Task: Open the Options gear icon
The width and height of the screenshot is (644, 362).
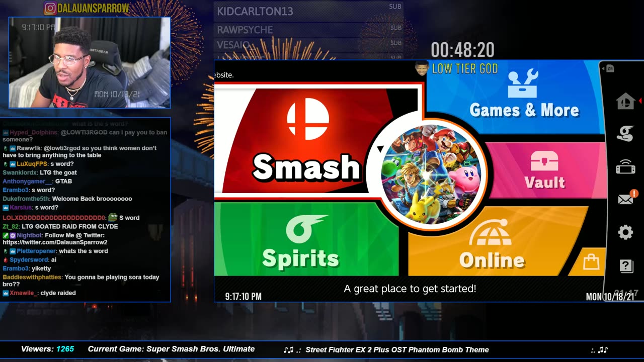Action: (625, 232)
